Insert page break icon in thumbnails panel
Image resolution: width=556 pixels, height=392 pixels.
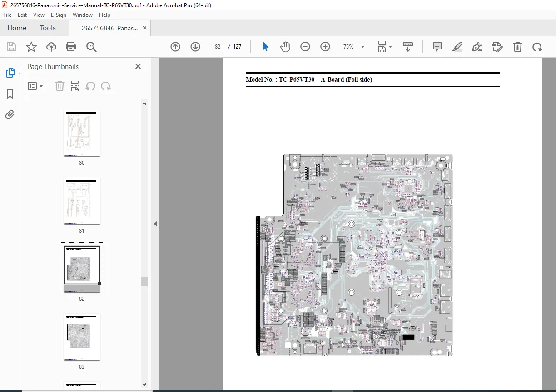(x=75, y=86)
